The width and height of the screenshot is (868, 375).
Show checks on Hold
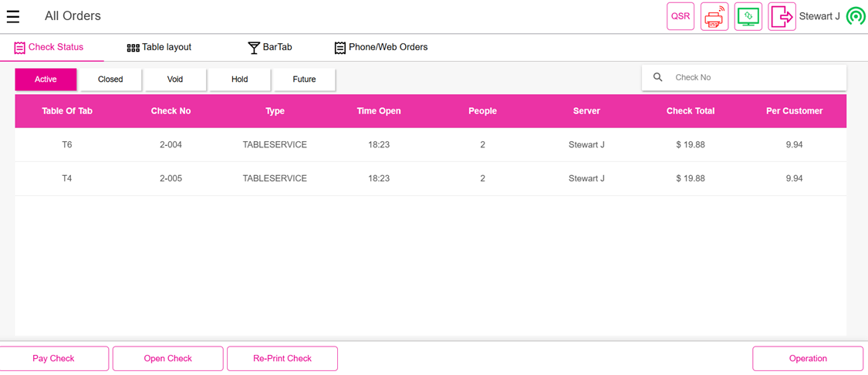(x=239, y=79)
